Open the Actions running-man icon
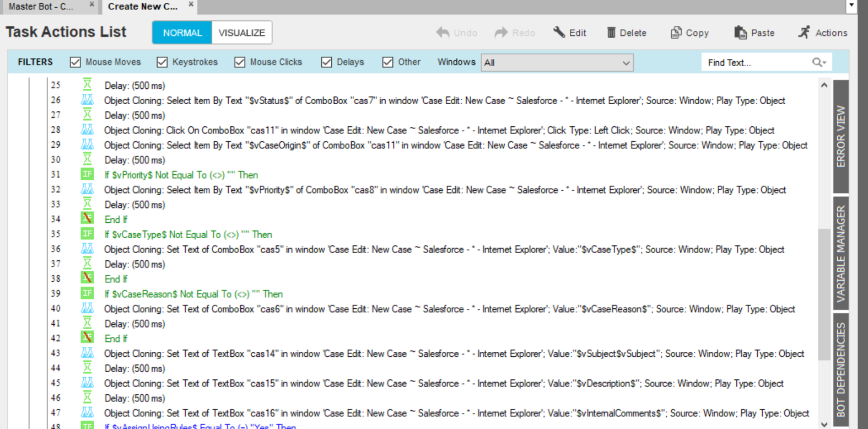Image resolution: width=868 pixels, height=429 pixels. coord(804,32)
